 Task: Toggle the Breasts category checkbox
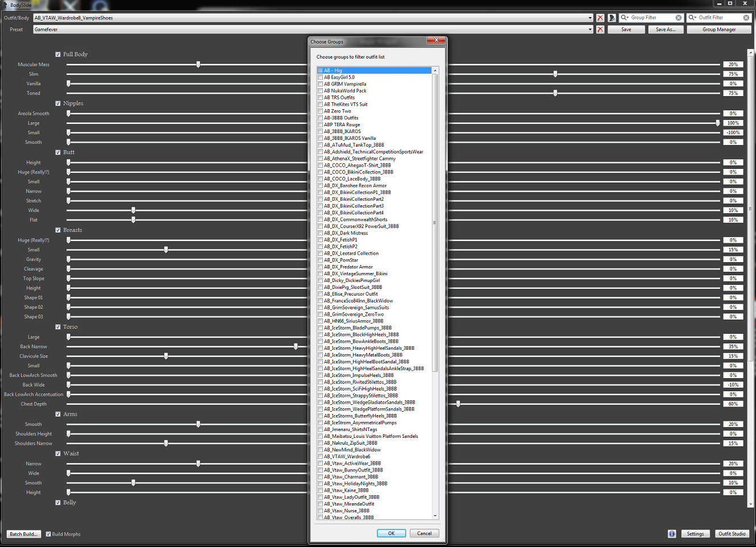pos(58,230)
